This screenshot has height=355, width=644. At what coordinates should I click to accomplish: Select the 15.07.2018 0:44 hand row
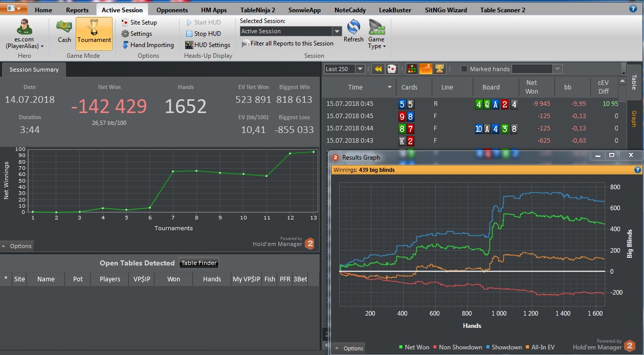(x=472, y=128)
